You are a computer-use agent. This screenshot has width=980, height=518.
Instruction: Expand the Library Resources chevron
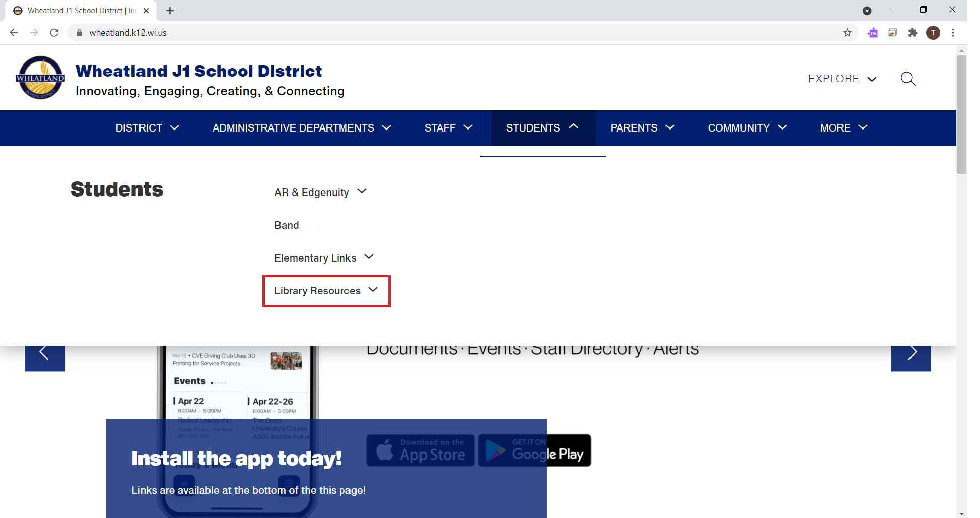(x=373, y=290)
